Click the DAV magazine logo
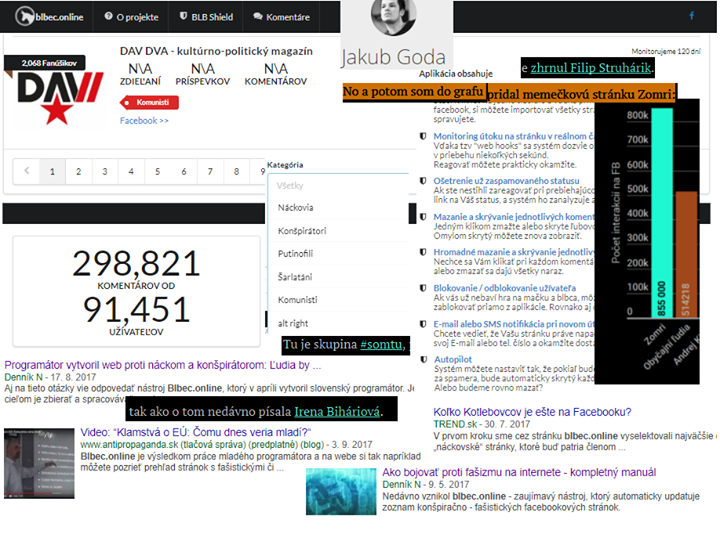720x534 pixels. click(58, 97)
